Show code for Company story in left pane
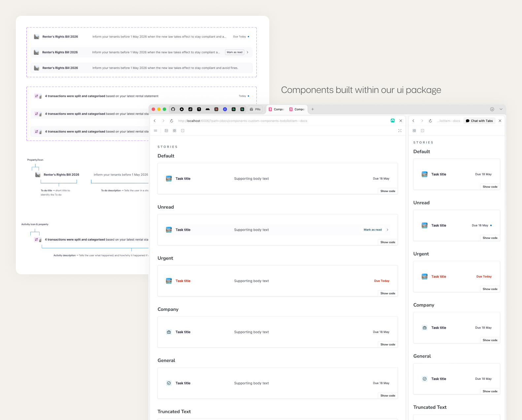 tap(388, 345)
